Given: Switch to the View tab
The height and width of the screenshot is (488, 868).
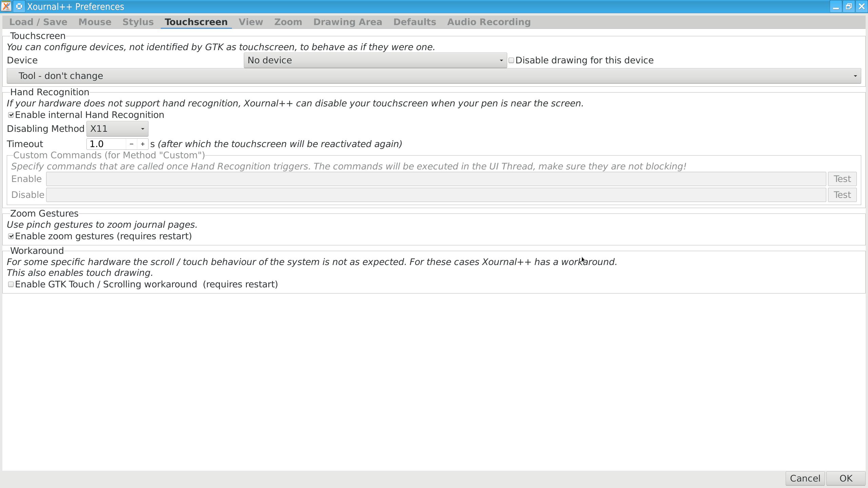Looking at the screenshot, I should tap(251, 22).
